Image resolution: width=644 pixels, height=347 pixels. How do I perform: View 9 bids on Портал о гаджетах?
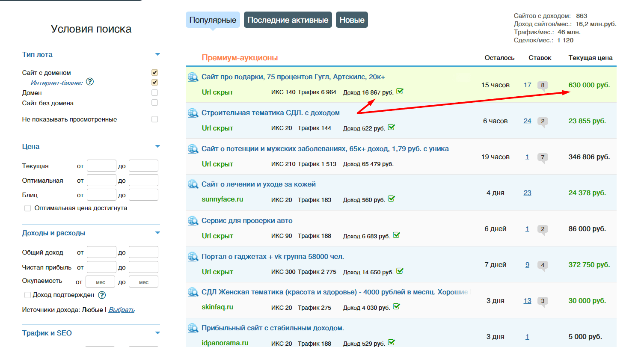pyautogui.click(x=527, y=265)
